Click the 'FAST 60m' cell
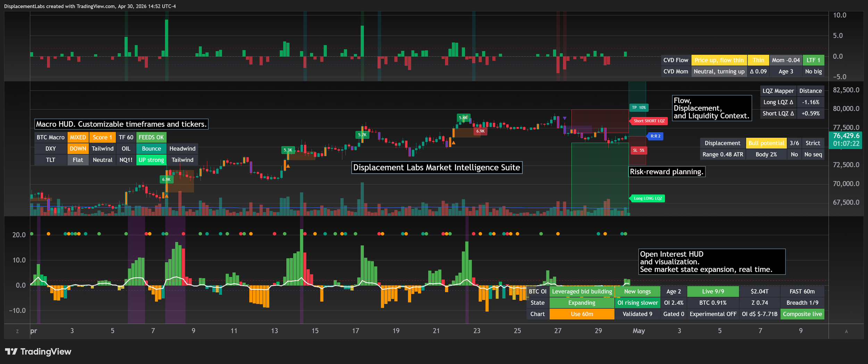Screen dimensions: 868x364 click(x=802, y=291)
